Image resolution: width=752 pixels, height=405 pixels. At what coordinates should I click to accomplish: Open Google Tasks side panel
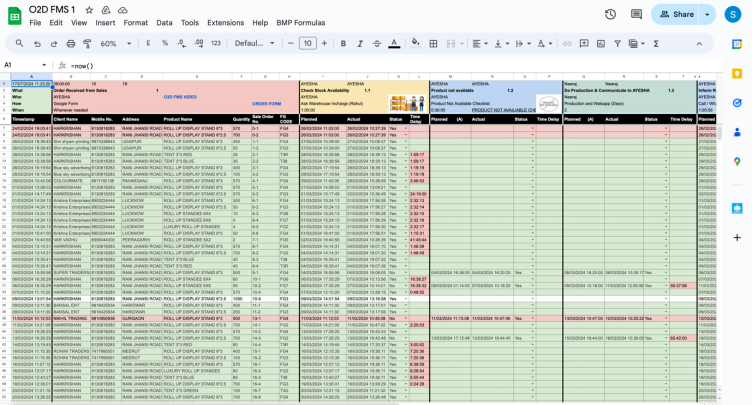737,103
